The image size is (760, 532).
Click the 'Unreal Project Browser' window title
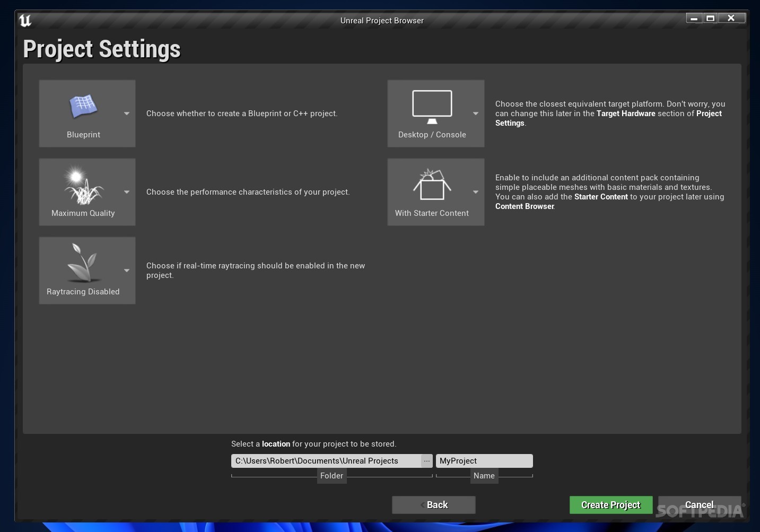coord(382,21)
